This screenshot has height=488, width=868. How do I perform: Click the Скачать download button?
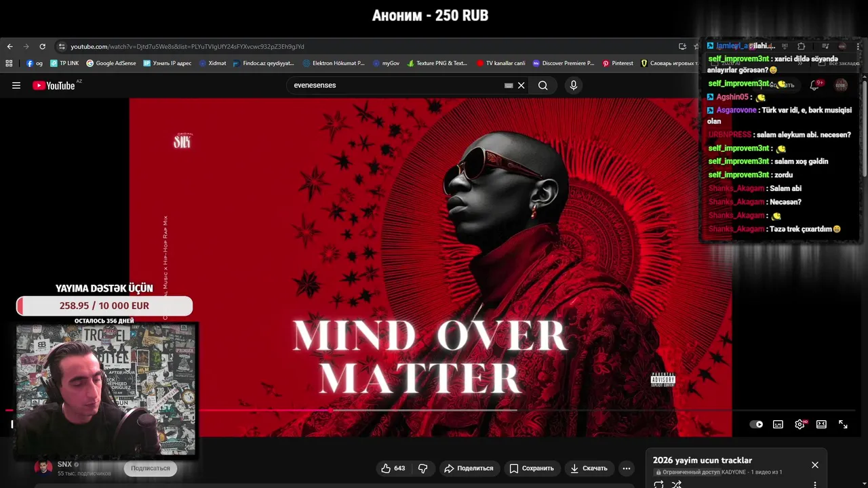(589, 468)
